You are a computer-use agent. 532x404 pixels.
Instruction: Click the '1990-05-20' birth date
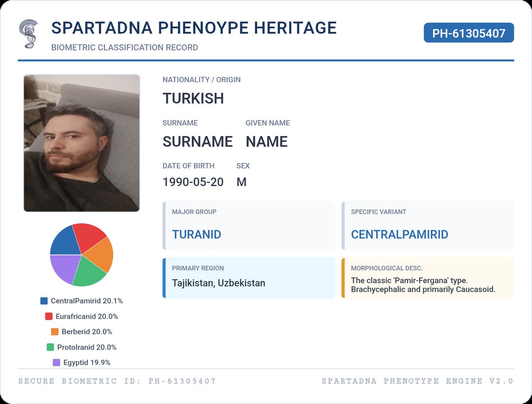tap(193, 182)
